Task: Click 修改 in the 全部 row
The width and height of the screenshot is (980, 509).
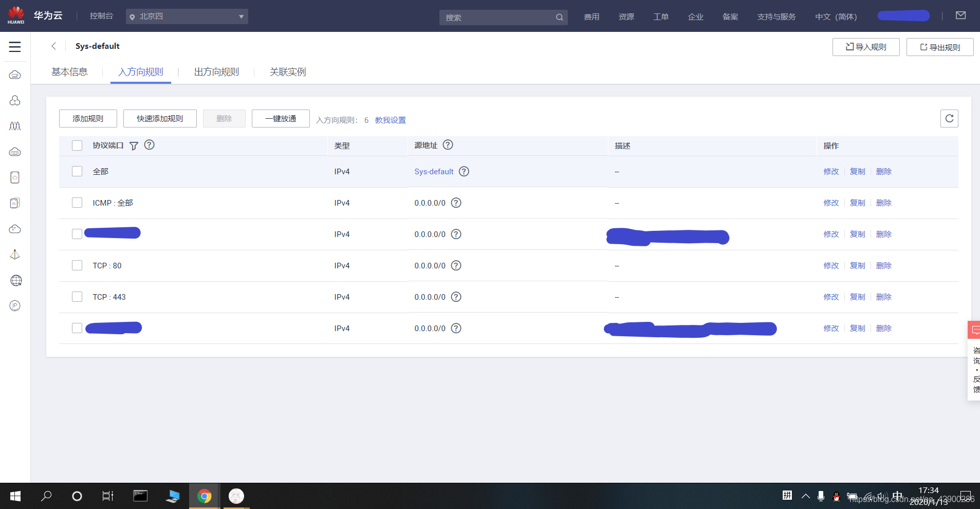Action: pyautogui.click(x=831, y=171)
